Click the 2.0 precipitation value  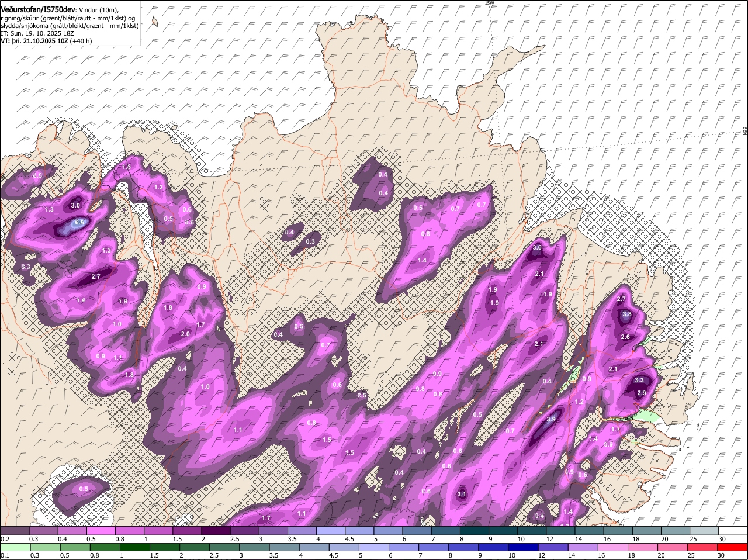coord(185,334)
